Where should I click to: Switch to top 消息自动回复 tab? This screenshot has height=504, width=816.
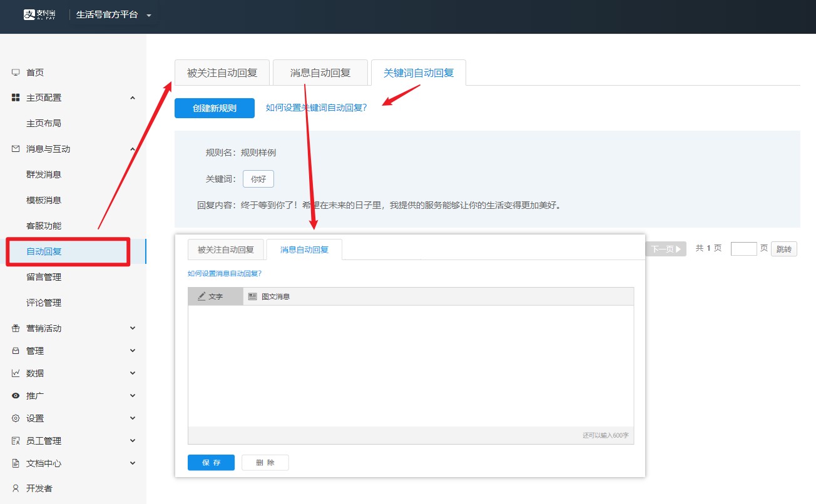(320, 73)
